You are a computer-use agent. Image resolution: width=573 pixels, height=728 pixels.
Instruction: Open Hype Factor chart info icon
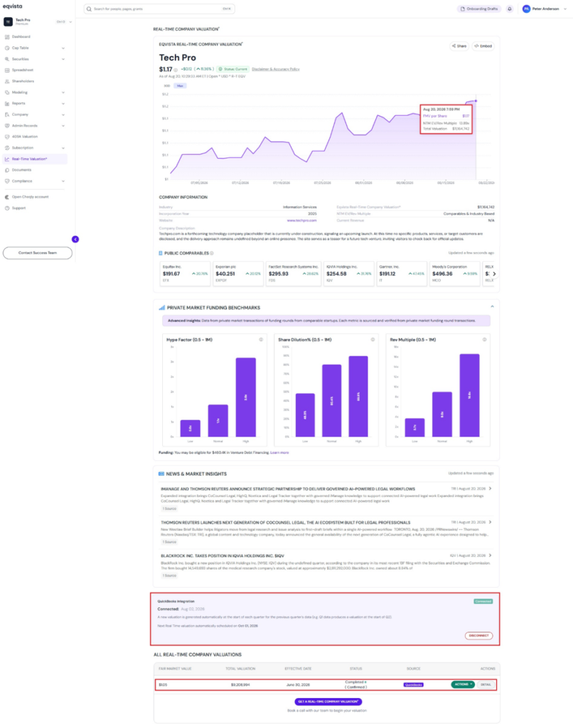pyautogui.click(x=261, y=339)
